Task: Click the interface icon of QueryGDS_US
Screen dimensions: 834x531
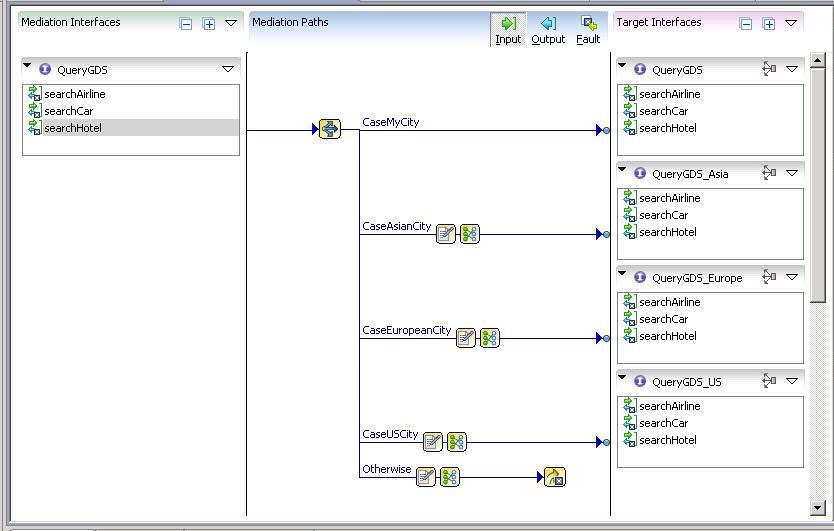Action: pos(640,381)
